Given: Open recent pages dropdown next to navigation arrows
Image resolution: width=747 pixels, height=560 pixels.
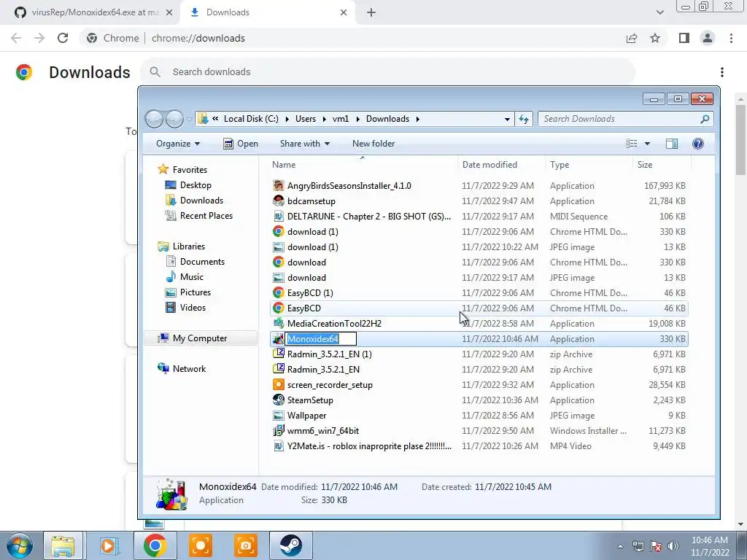Looking at the screenshot, I should point(189,119).
